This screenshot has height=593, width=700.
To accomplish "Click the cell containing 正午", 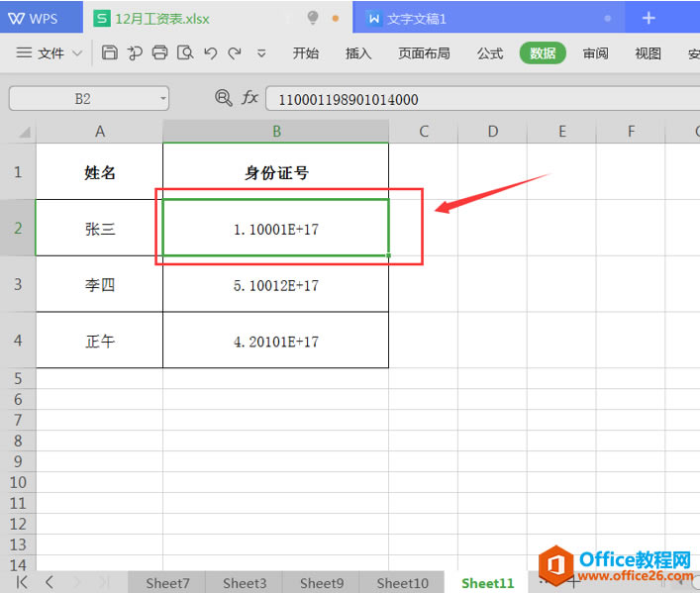I will point(100,341).
